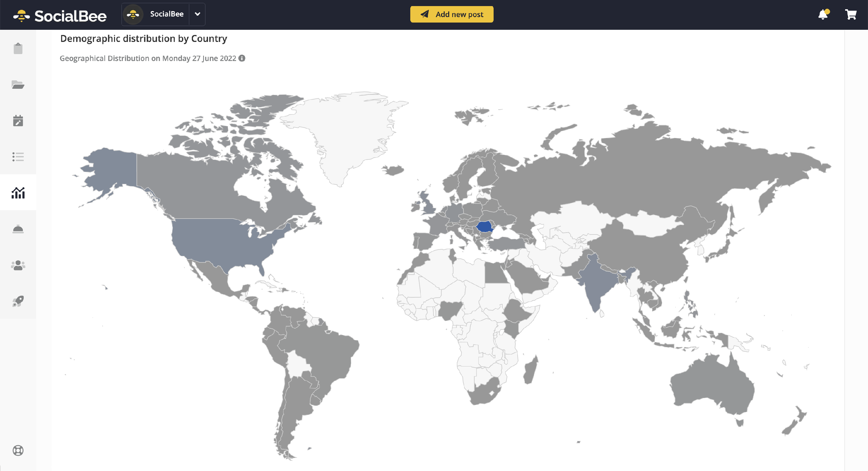
Task: Click the Add new post button
Action: (x=452, y=14)
